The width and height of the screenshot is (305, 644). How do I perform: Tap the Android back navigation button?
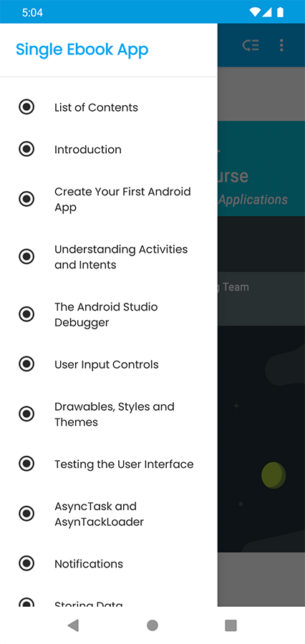(x=73, y=625)
